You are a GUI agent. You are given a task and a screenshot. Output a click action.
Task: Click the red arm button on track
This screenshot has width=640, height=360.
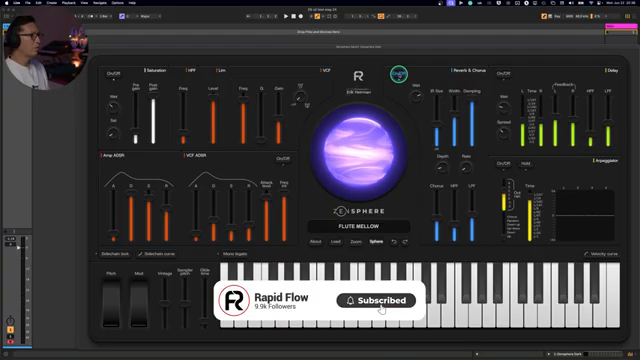pos(11,342)
